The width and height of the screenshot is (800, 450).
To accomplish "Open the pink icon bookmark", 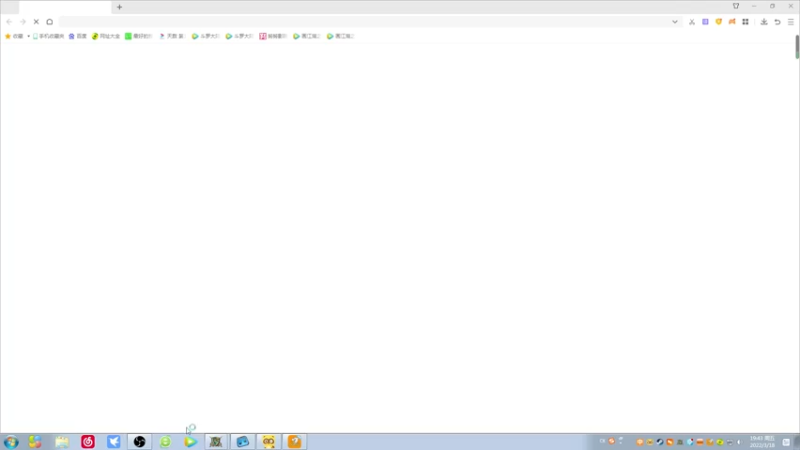I will tap(273, 36).
